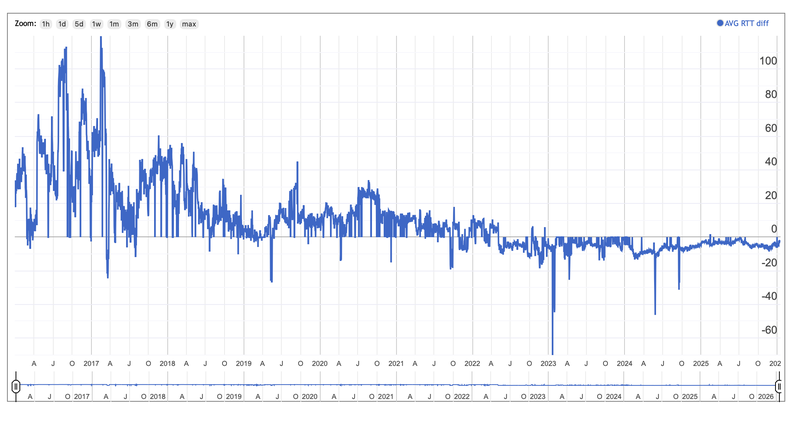The image size is (800, 427).
Task: Click the max zoom button
Action: [189, 23]
